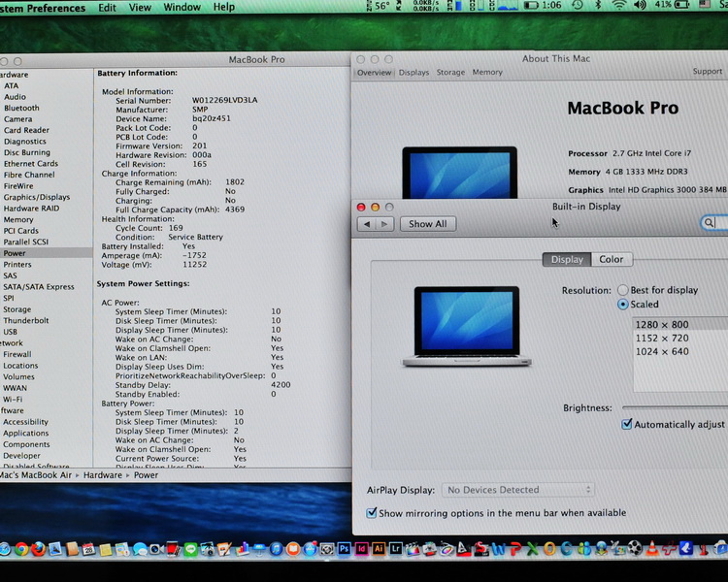Select Wi-Fi in the Network section
The image size is (728, 582).
[13, 399]
